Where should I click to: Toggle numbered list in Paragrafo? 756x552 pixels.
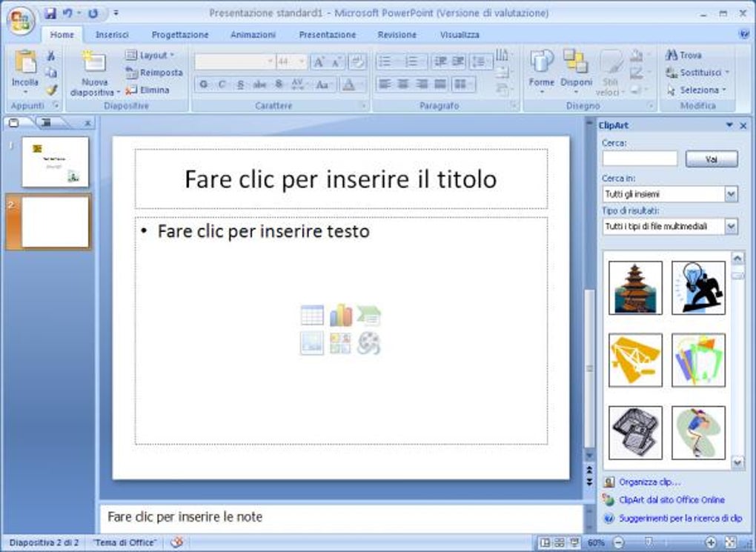tap(412, 61)
